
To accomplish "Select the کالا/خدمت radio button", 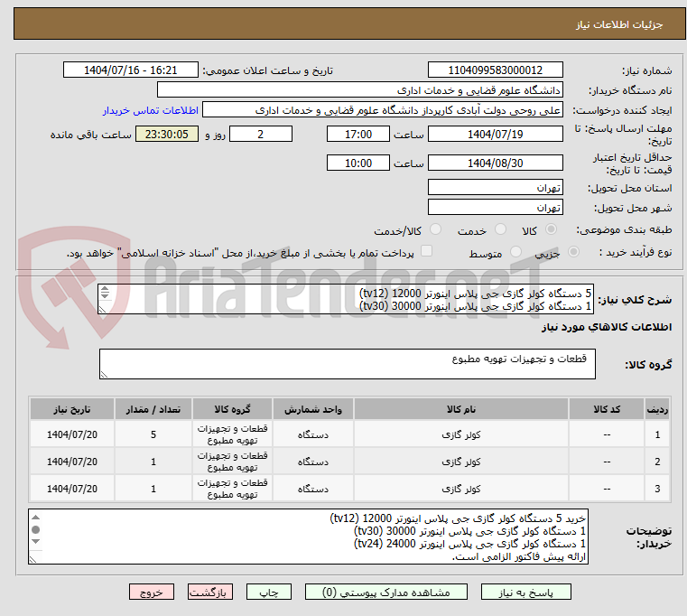I will point(435,229).
